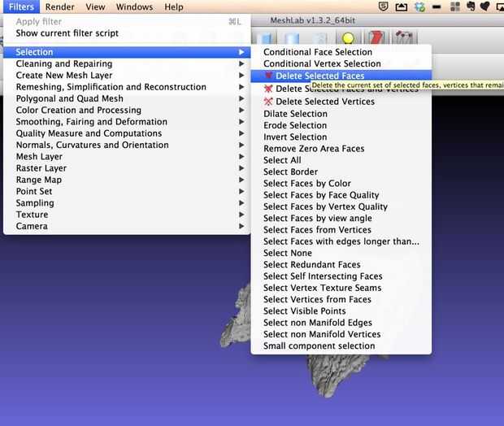
Task: Open the Point Set filter category
Action: 127,191
